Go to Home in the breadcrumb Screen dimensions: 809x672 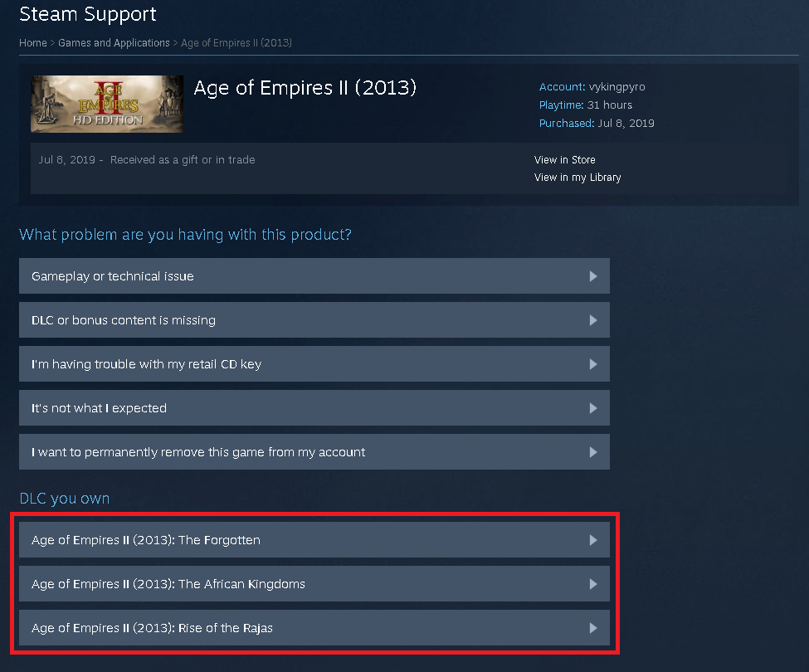tap(33, 43)
